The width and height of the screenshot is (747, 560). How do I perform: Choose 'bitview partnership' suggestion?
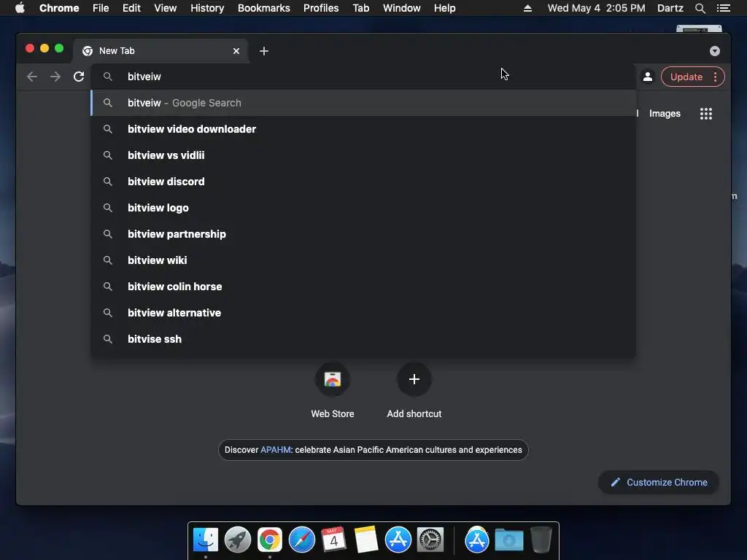pyautogui.click(x=363, y=234)
